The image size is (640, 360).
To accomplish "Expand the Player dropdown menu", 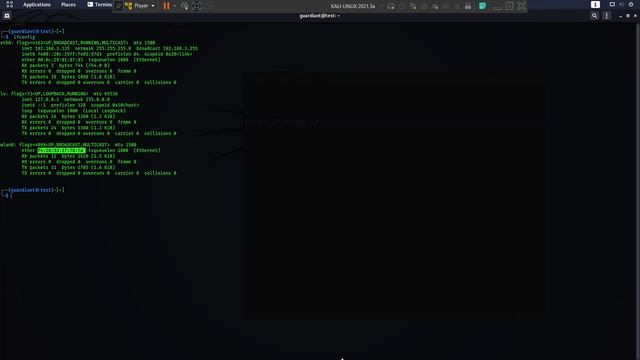I will [x=144, y=6].
